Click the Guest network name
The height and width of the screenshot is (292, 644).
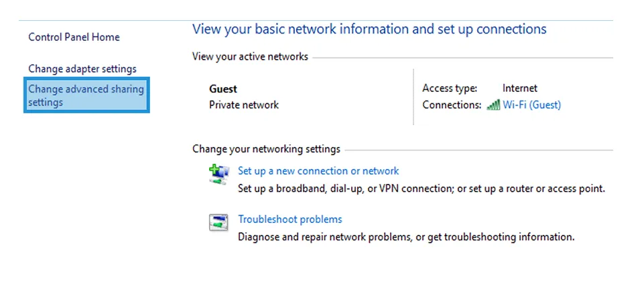point(223,89)
